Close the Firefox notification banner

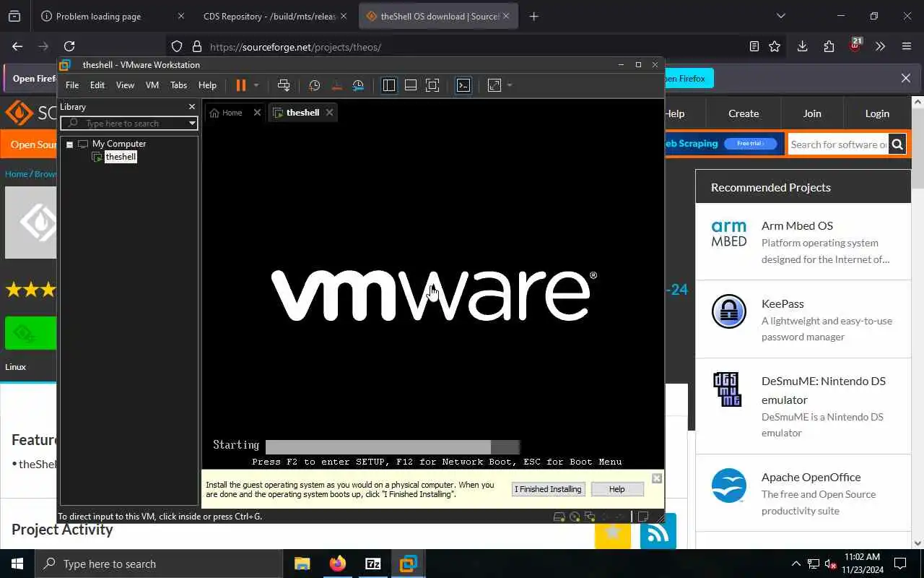pyautogui.click(x=906, y=78)
